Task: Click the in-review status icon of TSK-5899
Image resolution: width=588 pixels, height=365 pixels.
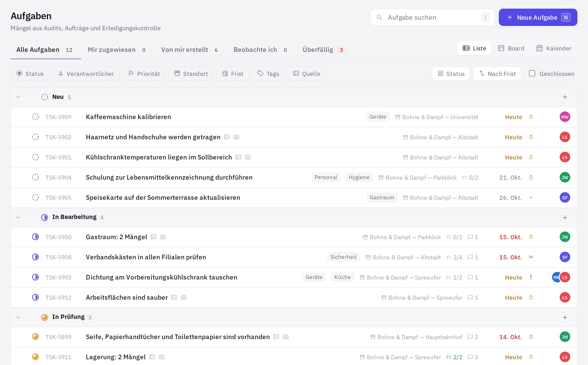Action: coord(35,337)
